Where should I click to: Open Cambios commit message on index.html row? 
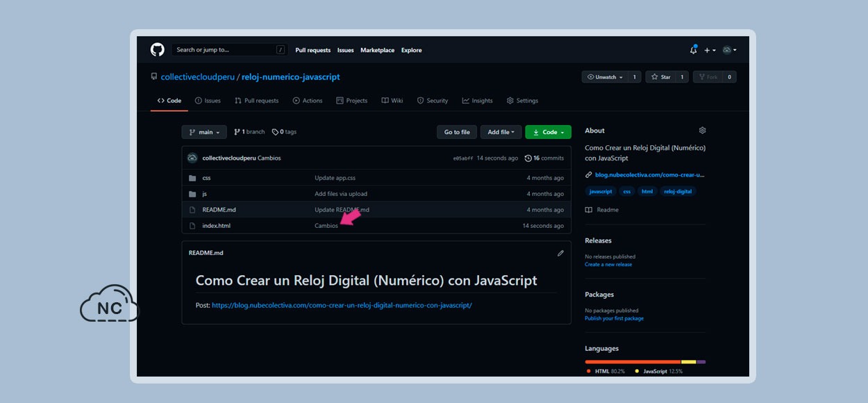click(x=326, y=226)
